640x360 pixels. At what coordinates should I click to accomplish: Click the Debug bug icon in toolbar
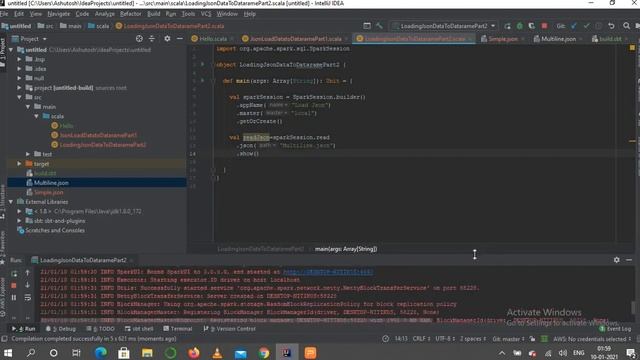(x=520, y=26)
